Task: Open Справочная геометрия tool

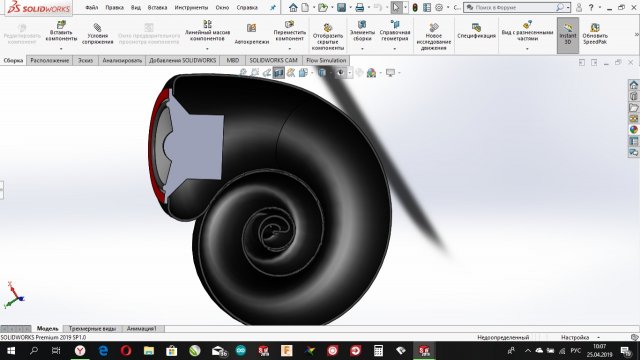Action: tap(395, 31)
